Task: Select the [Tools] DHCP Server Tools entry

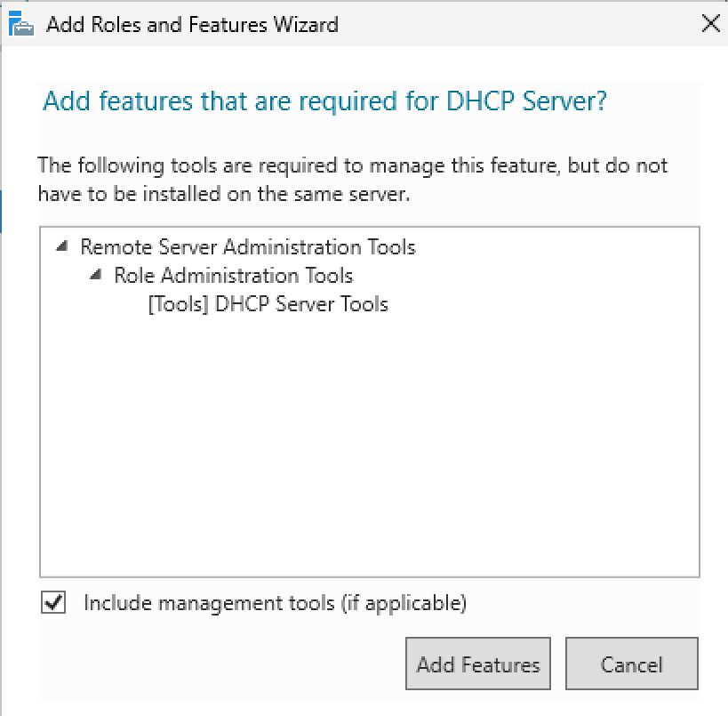Action: coord(268,304)
